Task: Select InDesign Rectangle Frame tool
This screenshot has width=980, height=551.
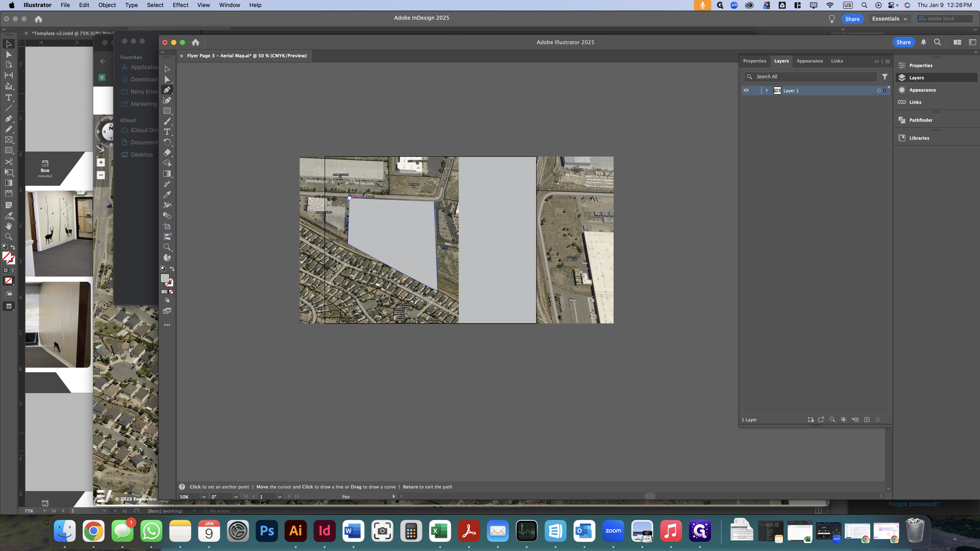Action: click(x=9, y=140)
